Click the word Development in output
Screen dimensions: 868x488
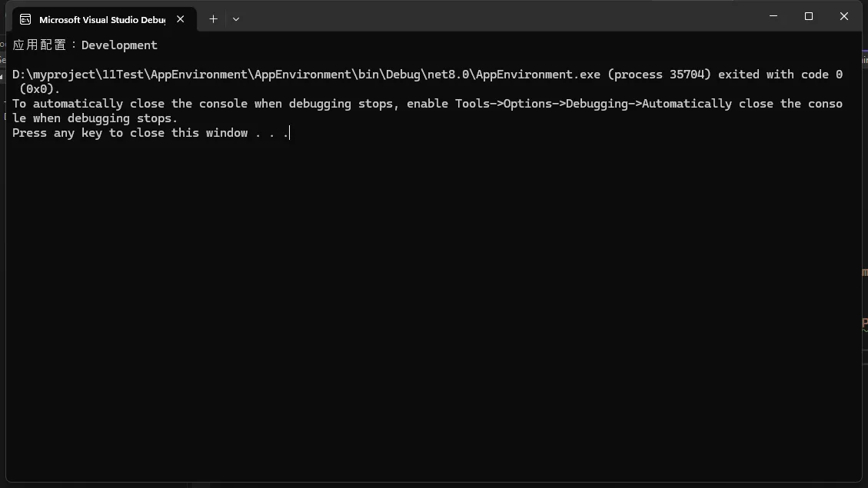coord(119,45)
